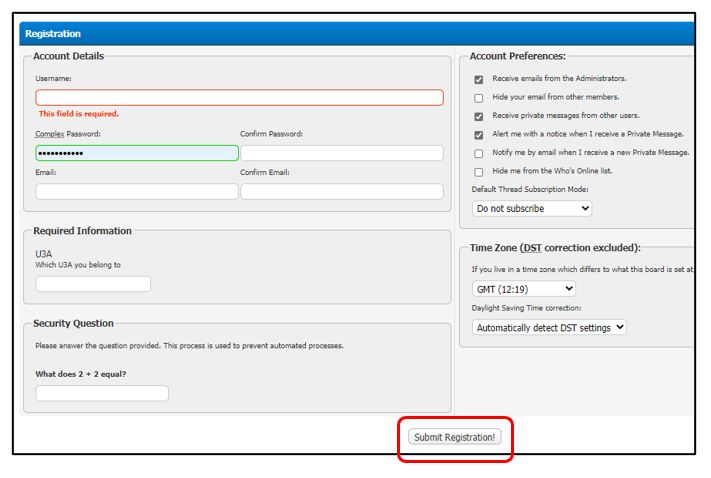Viewport: 711px width, 478px height.
Task: Click the 'This field is required.' error message
Action: tap(79, 114)
